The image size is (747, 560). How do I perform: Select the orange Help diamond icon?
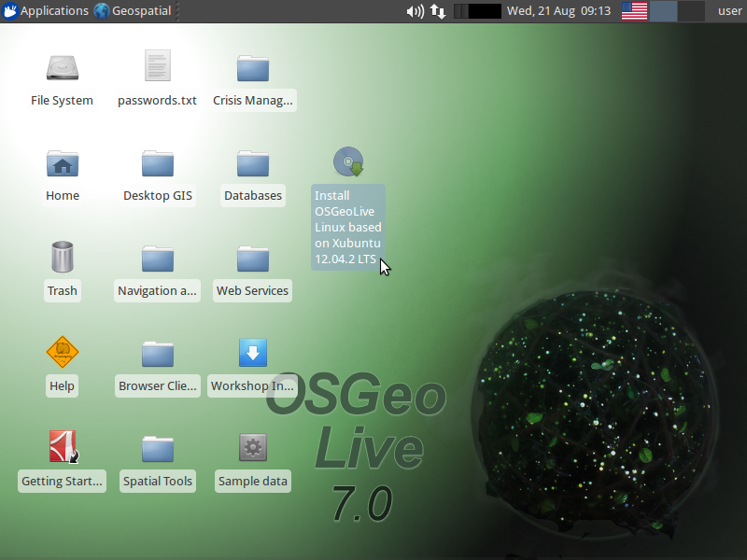click(x=63, y=352)
